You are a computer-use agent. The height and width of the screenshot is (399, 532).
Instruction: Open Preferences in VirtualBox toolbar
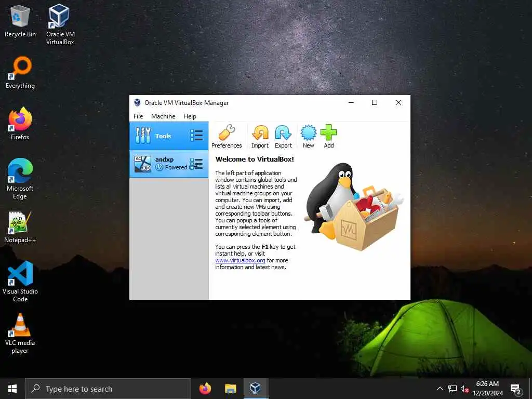227,137
